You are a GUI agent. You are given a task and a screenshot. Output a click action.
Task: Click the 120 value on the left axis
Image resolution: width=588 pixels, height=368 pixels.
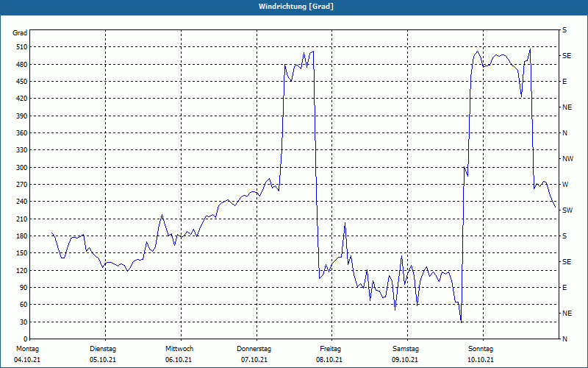(22, 270)
